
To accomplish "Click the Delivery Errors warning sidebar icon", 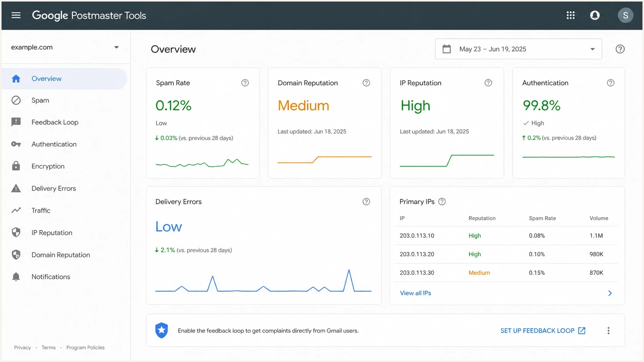I will [x=16, y=188].
